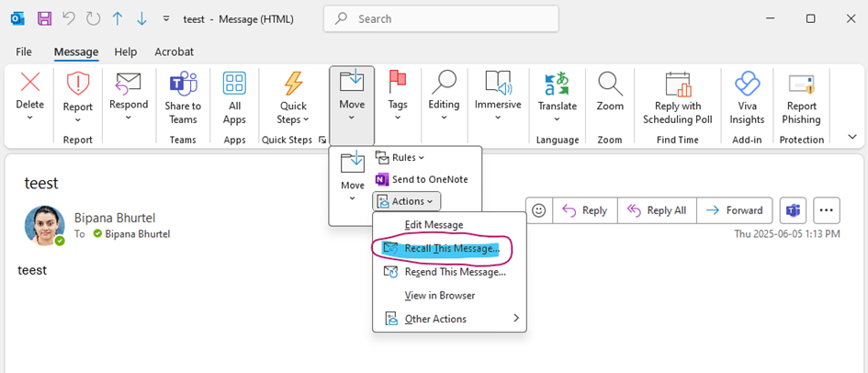Click the Translate icon

tap(557, 85)
